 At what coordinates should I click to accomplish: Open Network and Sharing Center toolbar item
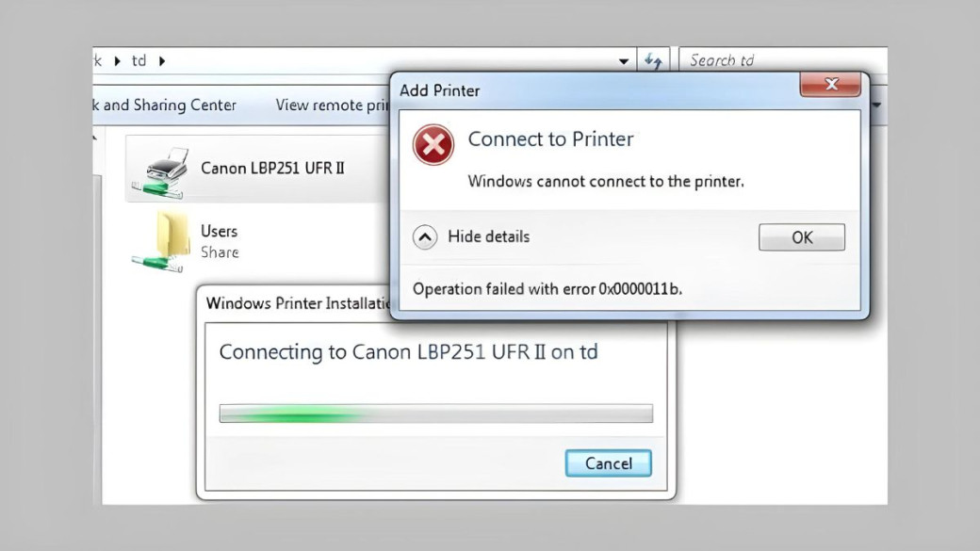tap(165, 105)
